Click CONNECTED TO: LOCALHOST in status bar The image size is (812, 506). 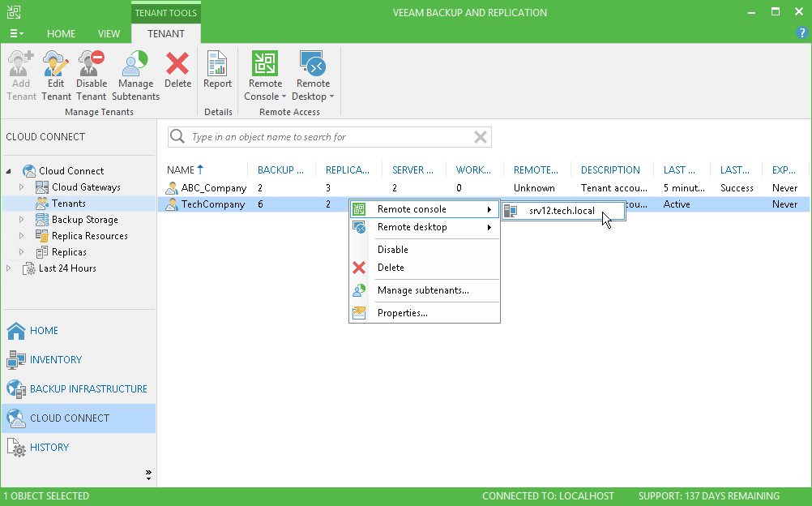548,496
